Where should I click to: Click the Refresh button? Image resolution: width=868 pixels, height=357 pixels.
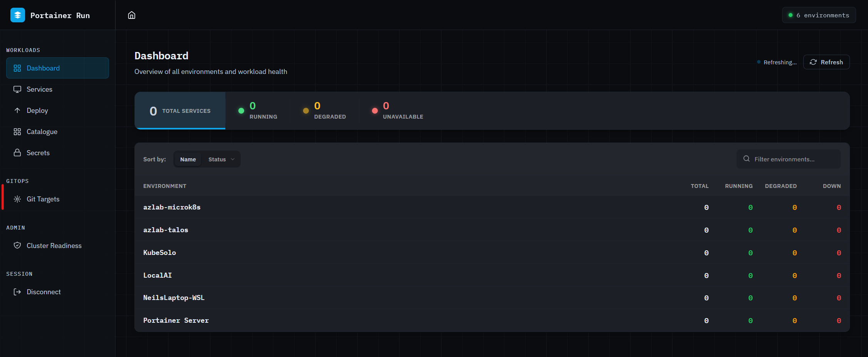[826, 62]
